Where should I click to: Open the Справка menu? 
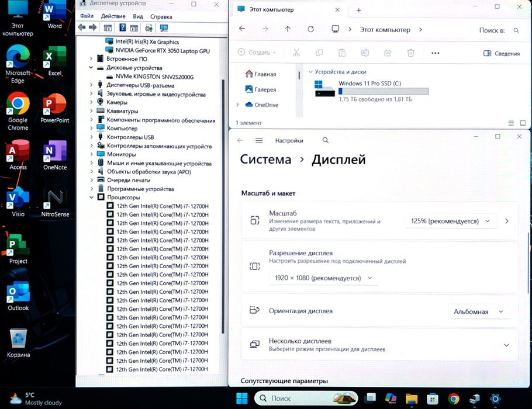click(161, 16)
